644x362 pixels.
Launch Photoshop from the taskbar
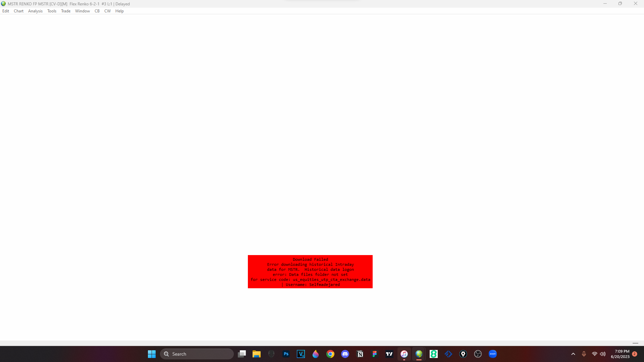(286, 354)
